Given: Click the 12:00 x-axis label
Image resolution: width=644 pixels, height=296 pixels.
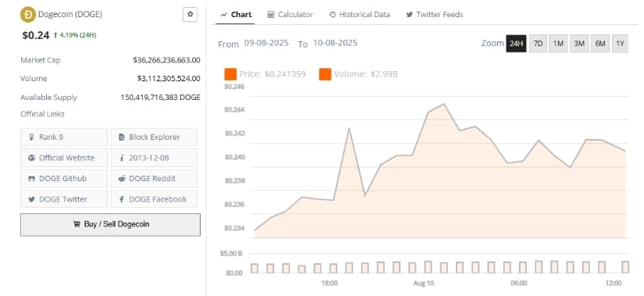Looking at the screenshot, I should coord(614,284).
